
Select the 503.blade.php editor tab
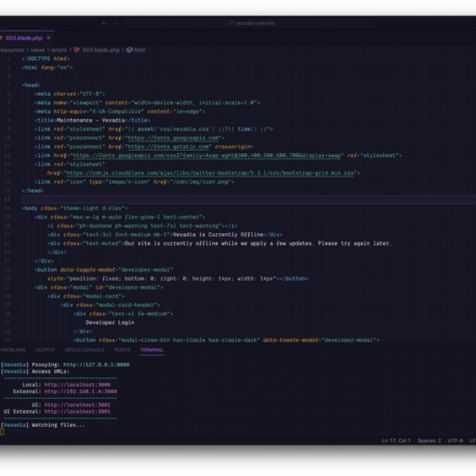[27, 38]
